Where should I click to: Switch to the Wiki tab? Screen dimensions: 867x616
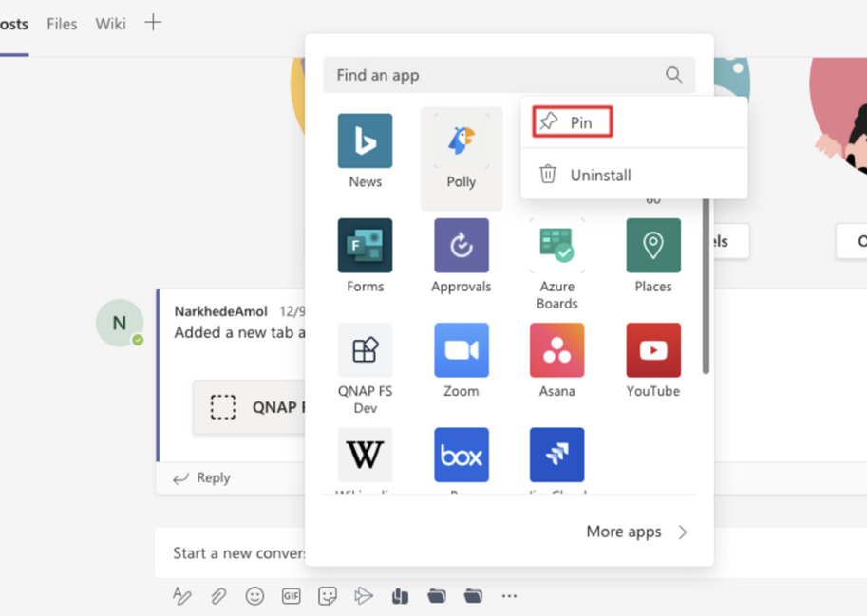coord(109,24)
